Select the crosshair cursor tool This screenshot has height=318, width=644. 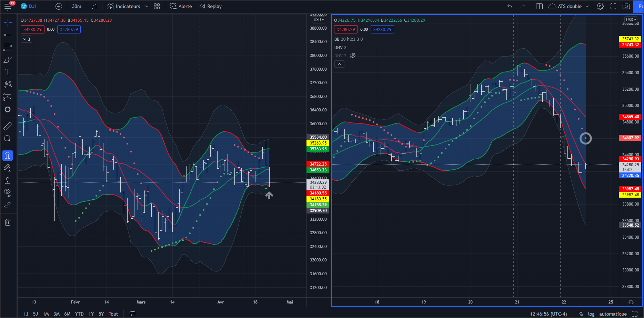click(x=8, y=23)
